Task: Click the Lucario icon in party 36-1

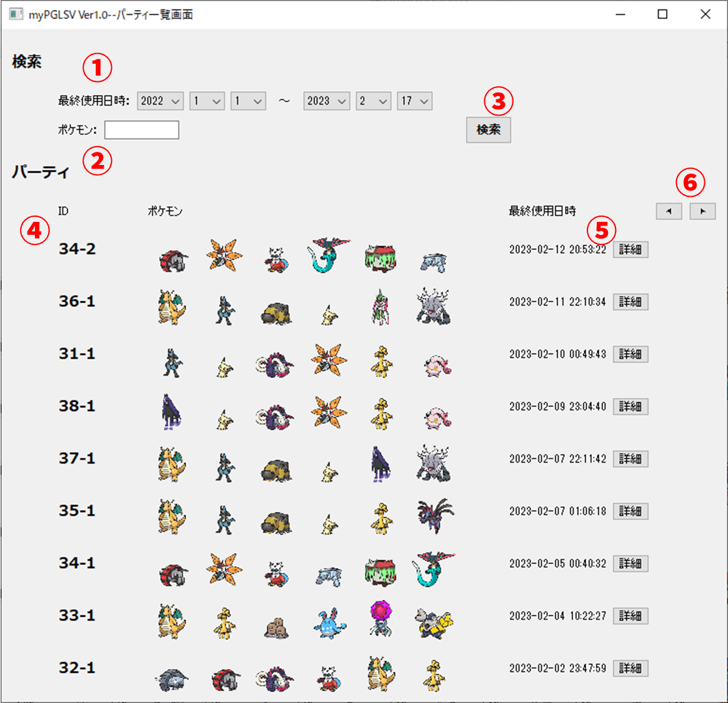Action: (225, 310)
